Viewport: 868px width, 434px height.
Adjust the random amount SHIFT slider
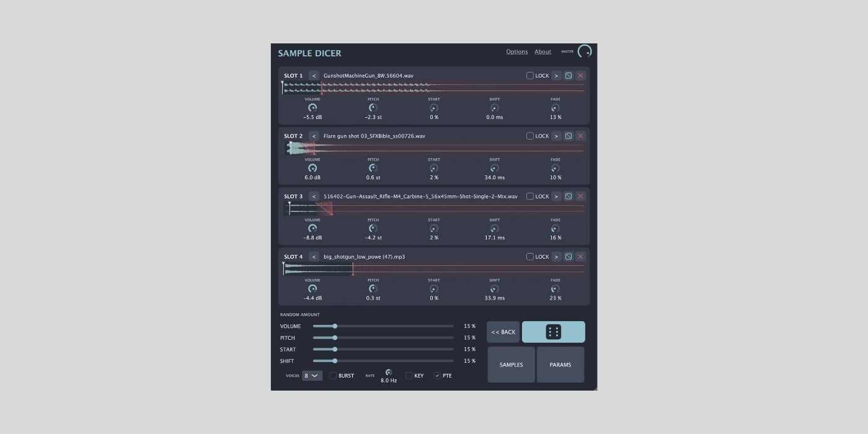click(x=383, y=361)
